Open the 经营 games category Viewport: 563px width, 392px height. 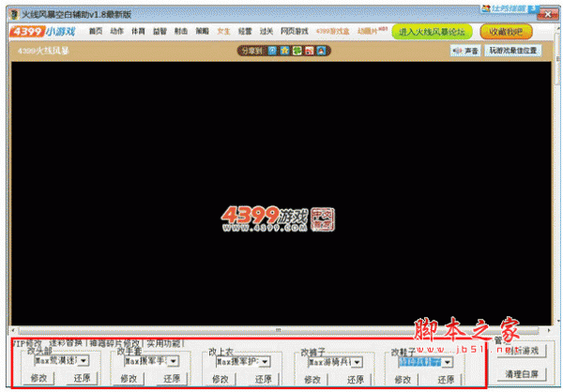[245, 32]
